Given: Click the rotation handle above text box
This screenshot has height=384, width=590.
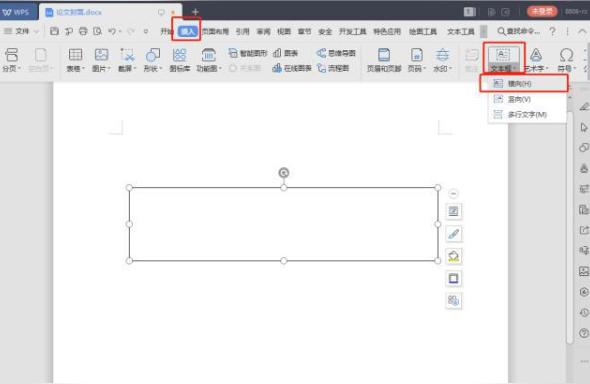Looking at the screenshot, I should point(284,173).
